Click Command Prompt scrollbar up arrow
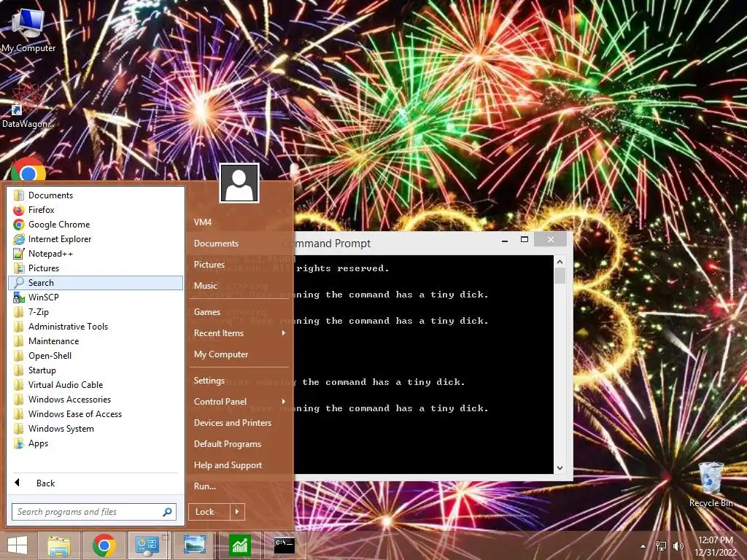Viewport: 747px width, 560px height. click(x=560, y=262)
